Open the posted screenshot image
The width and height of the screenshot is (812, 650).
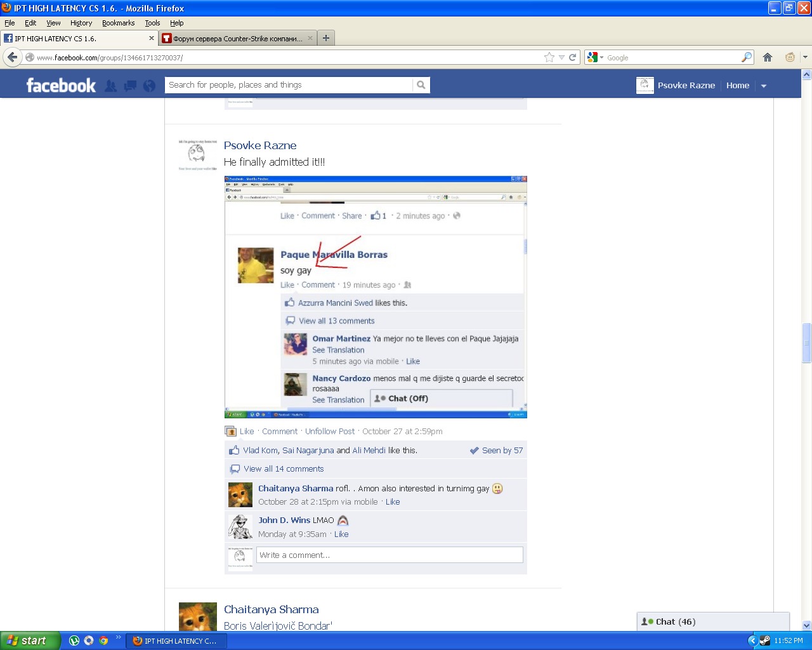376,297
